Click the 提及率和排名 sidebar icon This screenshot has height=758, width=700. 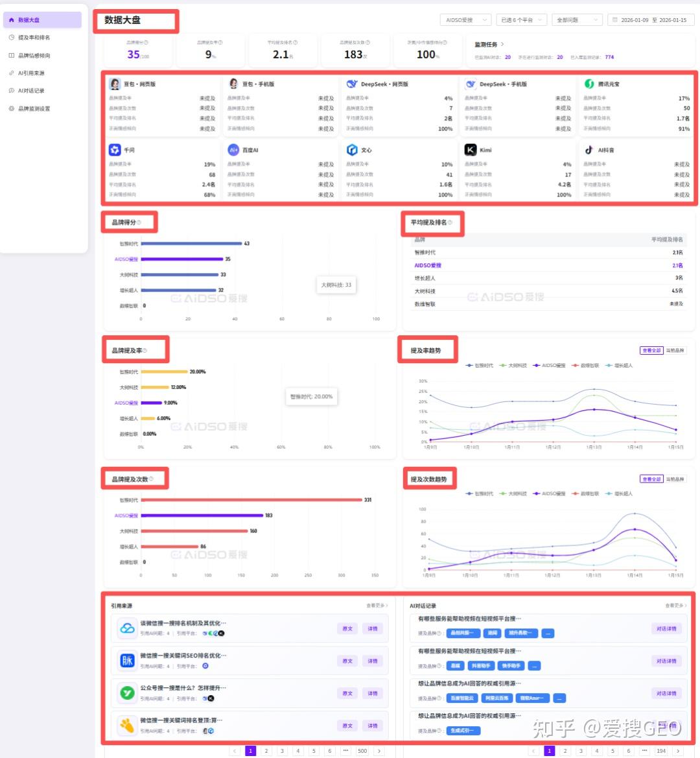click(11, 37)
